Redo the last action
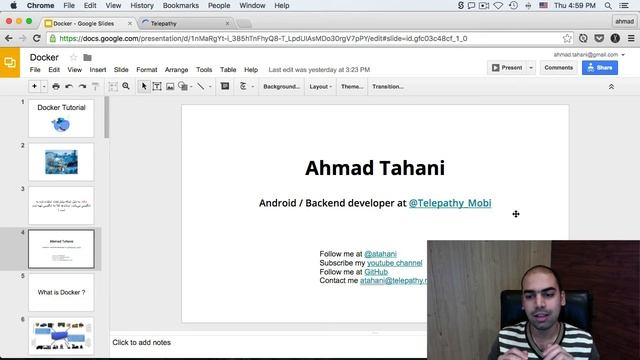Screen dimensions: 640x360 coord(82,87)
